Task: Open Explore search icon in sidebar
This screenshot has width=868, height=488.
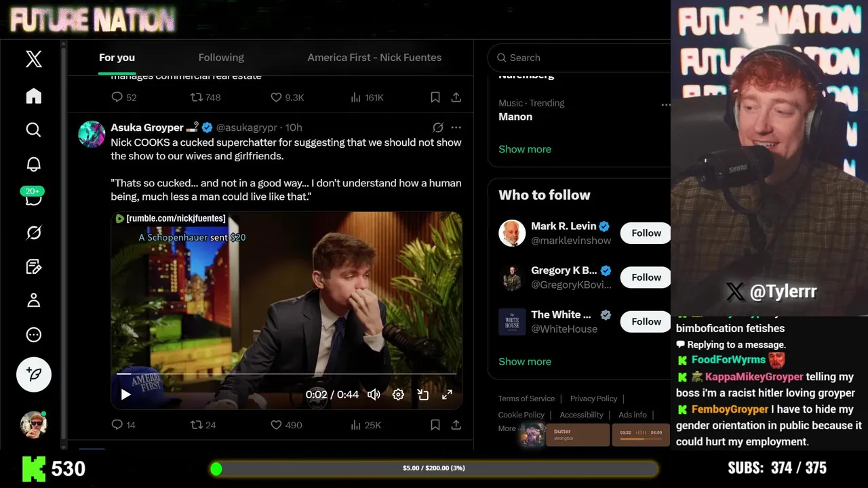Action: click(x=34, y=129)
